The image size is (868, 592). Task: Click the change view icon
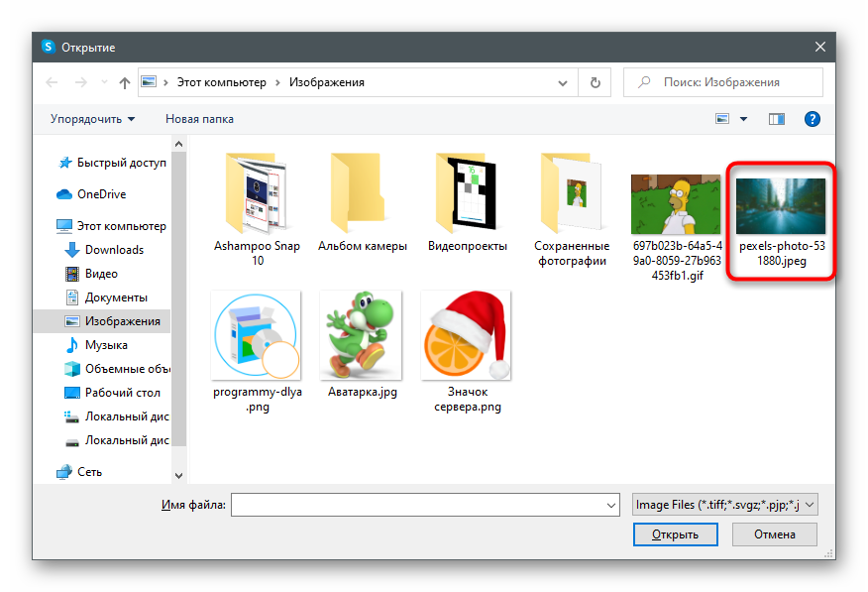pos(722,119)
